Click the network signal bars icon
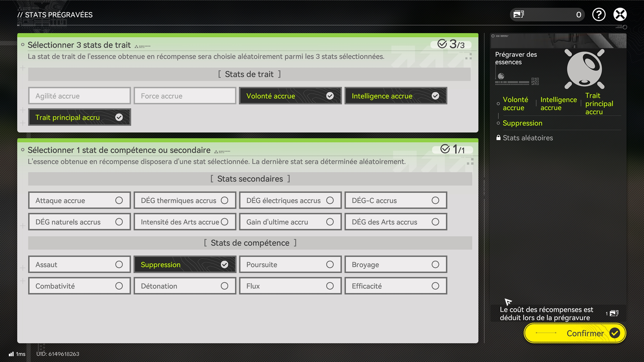Screen dimensions: 644x362 (11, 354)
